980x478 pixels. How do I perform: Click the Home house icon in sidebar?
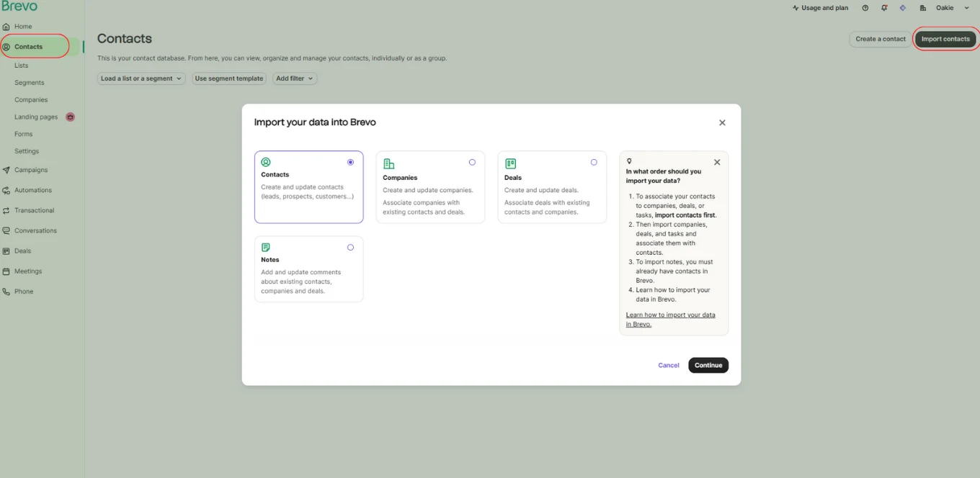point(6,27)
